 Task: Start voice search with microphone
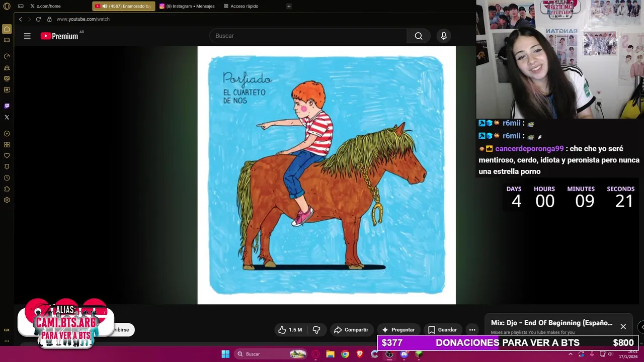click(x=443, y=36)
